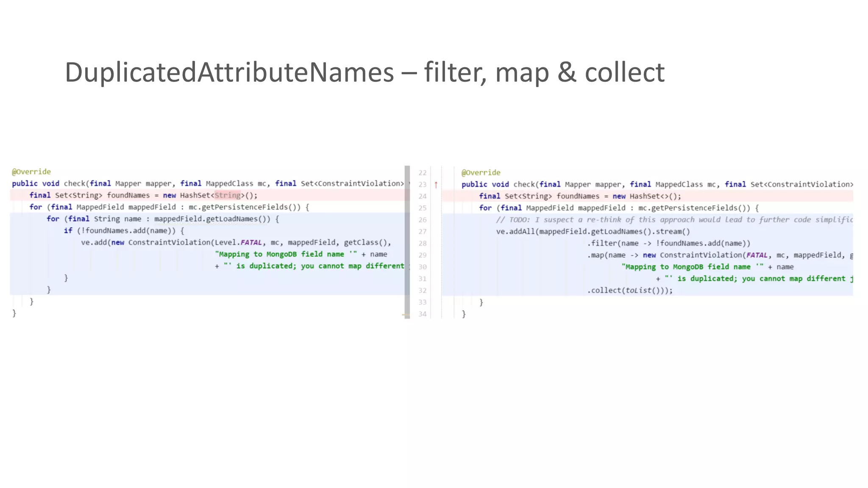Viewport: 868px width, 488px height.
Task: Click line number 32 in gutter
Action: (x=423, y=291)
